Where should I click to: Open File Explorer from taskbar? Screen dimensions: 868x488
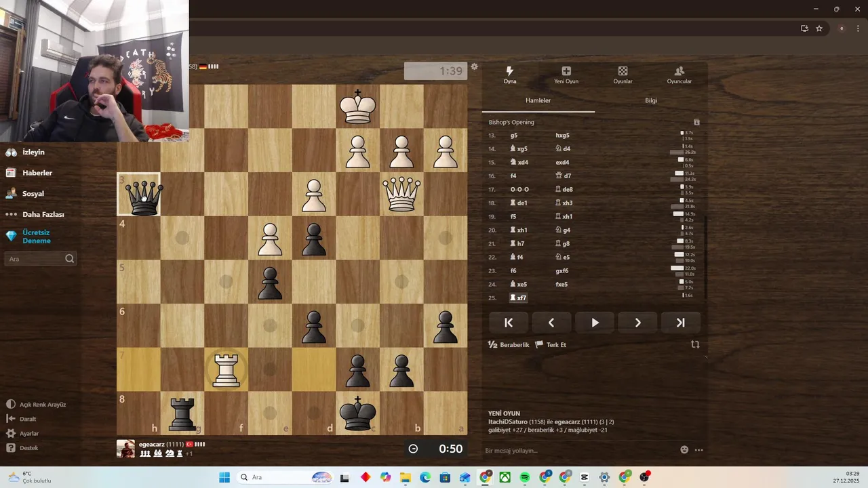[406, 477]
